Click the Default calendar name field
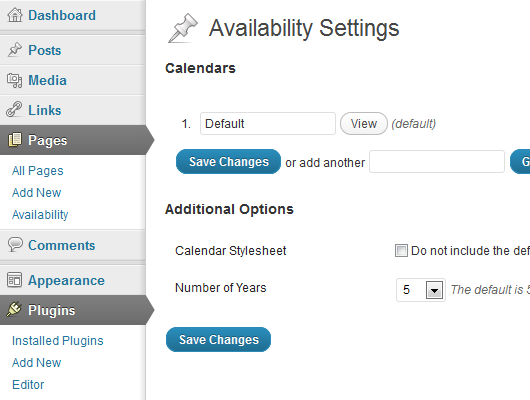The width and height of the screenshot is (530, 400). tap(268, 124)
